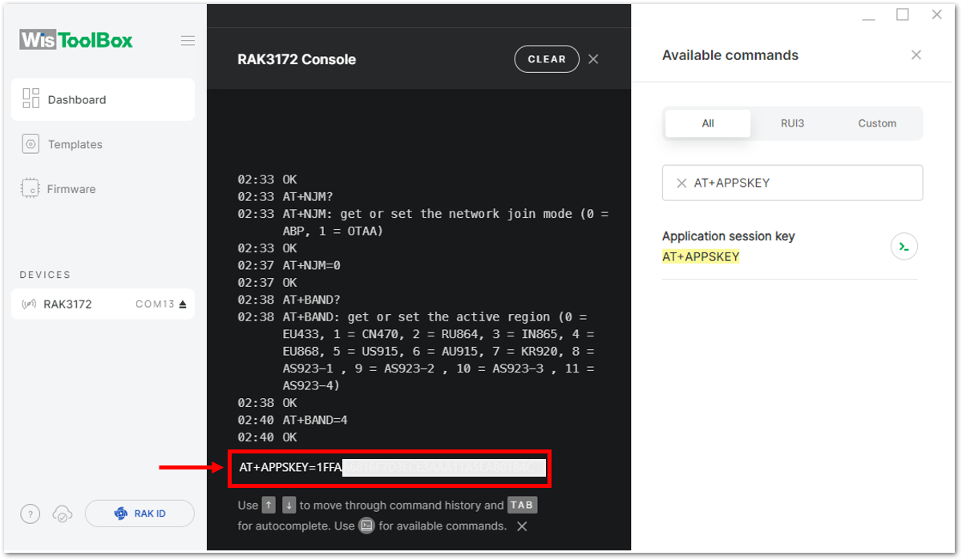
Task: Switch to the All commands tab
Action: point(708,123)
